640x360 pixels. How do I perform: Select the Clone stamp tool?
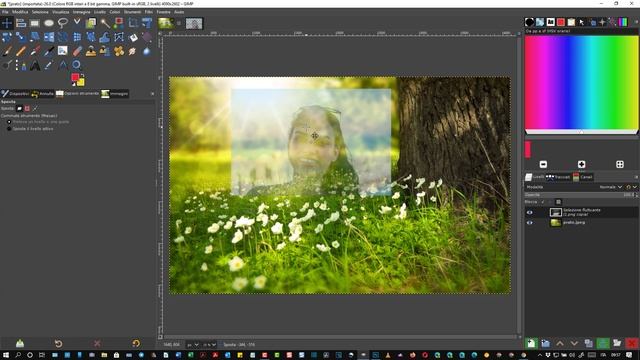tap(91, 51)
